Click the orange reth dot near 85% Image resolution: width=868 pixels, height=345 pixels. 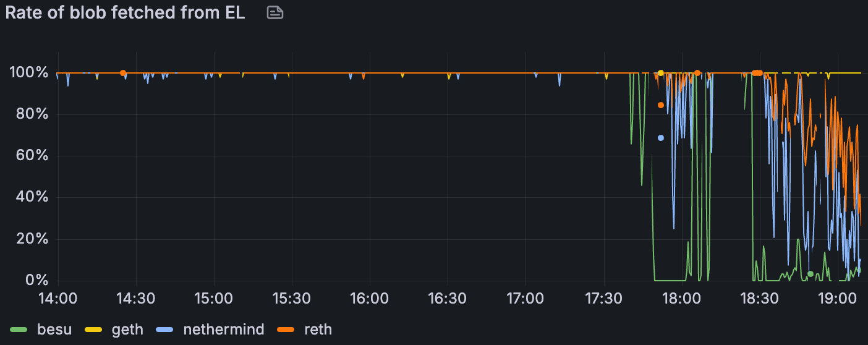[661, 105]
